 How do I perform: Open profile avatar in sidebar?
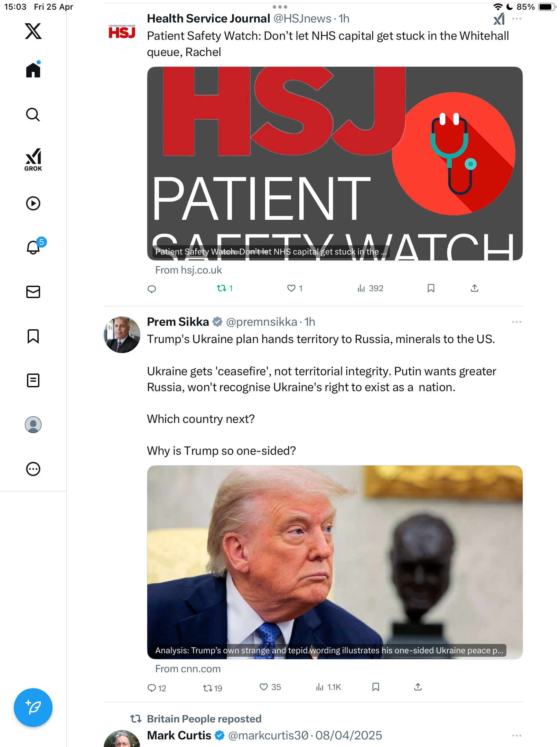(33, 425)
